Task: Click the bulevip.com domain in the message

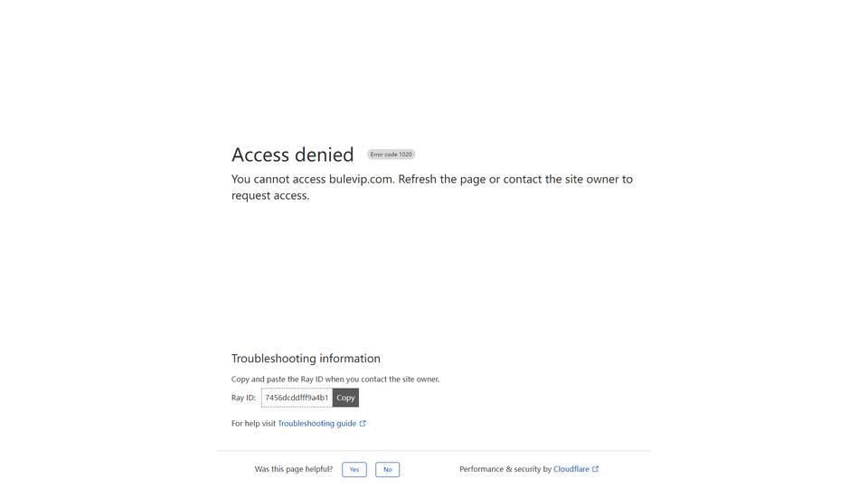Action: click(361, 179)
